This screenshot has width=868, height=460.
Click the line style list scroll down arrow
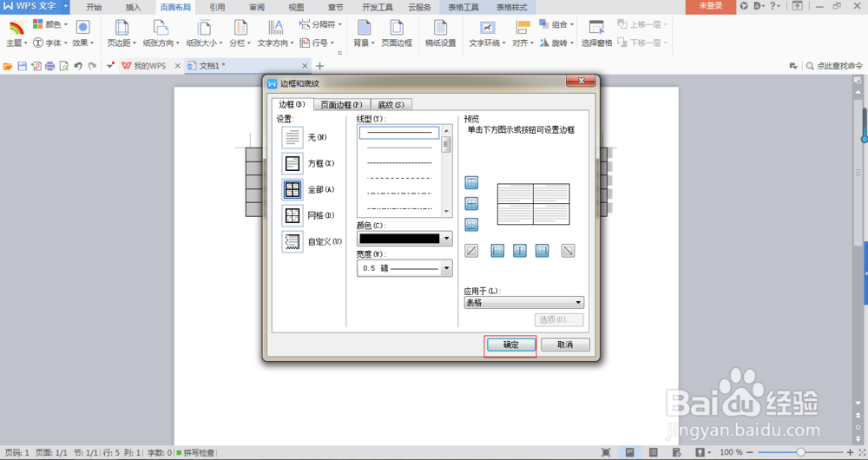447,212
